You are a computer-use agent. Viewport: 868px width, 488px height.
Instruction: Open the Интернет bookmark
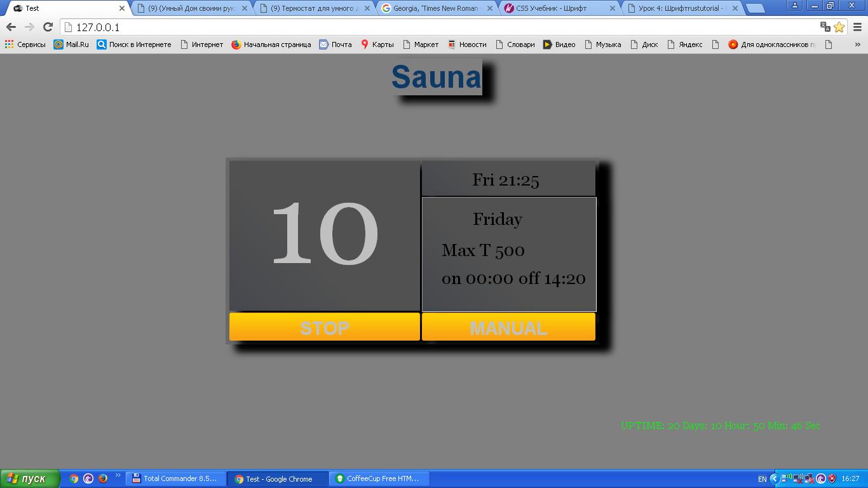coord(201,44)
